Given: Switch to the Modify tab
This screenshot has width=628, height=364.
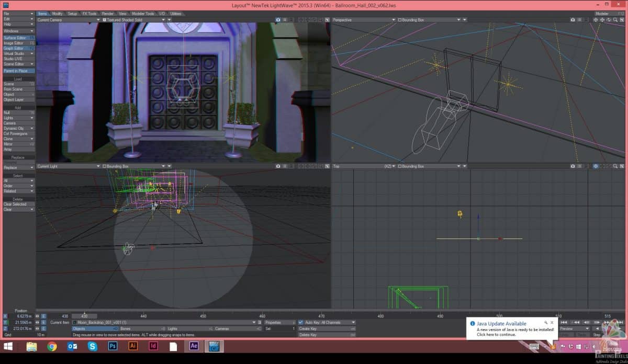Looking at the screenshot, I should 57,14.
